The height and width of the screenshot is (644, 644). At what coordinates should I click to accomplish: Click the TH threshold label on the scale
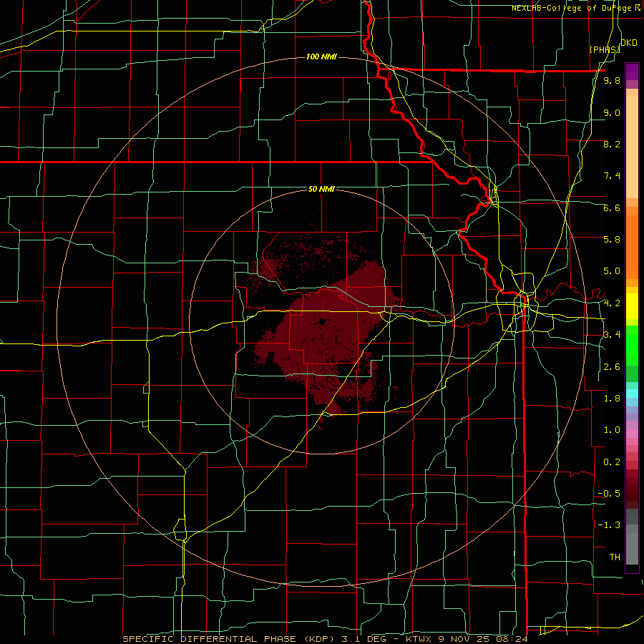click(x=615, y=557)
